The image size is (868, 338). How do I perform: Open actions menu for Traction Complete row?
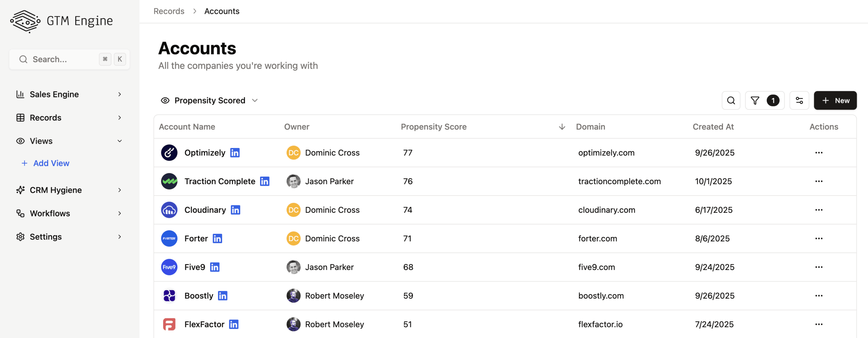coord(819,181)
